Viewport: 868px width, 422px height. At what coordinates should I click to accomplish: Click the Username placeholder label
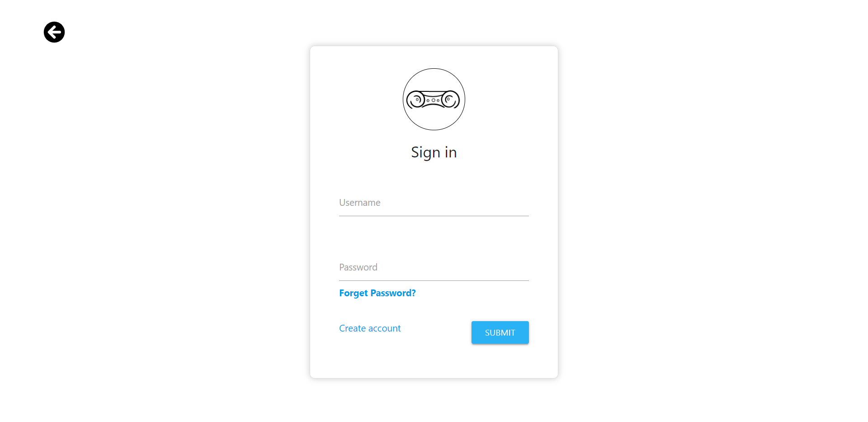(360, 203)
